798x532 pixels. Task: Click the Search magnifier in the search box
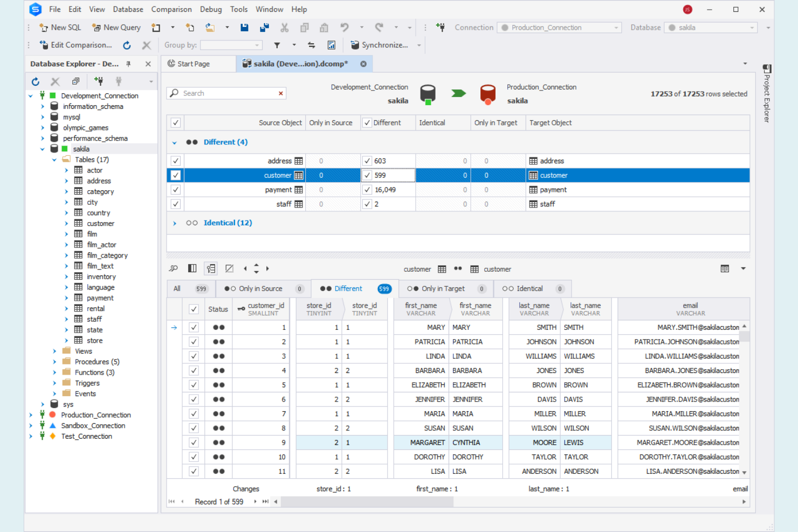(x=174, y=93)
